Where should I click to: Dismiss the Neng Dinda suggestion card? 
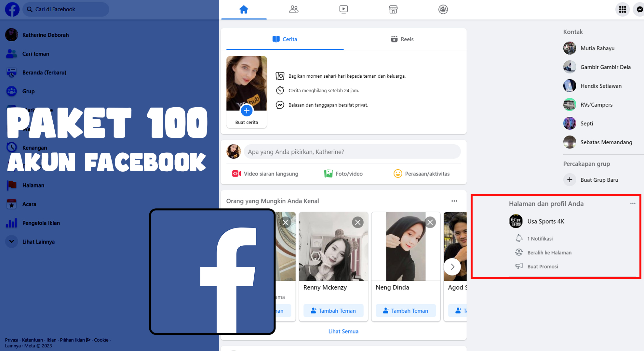coord(430,222)
